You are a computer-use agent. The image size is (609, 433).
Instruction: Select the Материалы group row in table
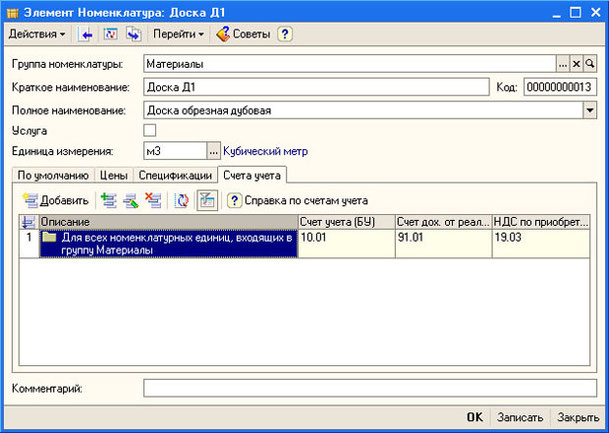point(168,244)
